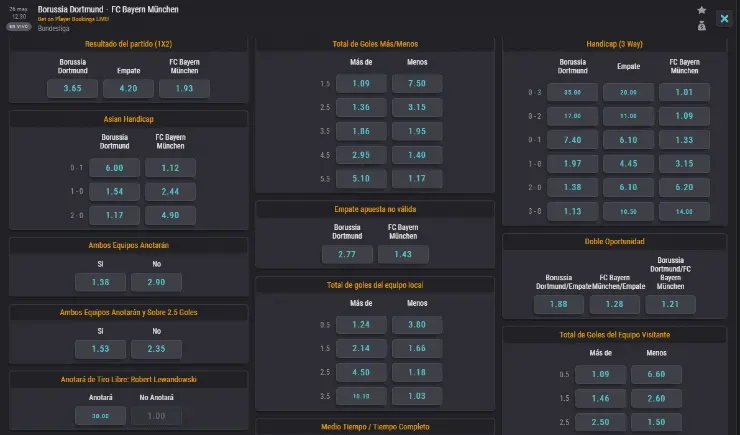Image resolution: width=740 pixels, height=435 pixels.
Task: Select visitor team Menos 0.5 odds 6.60
Action: 657,374
